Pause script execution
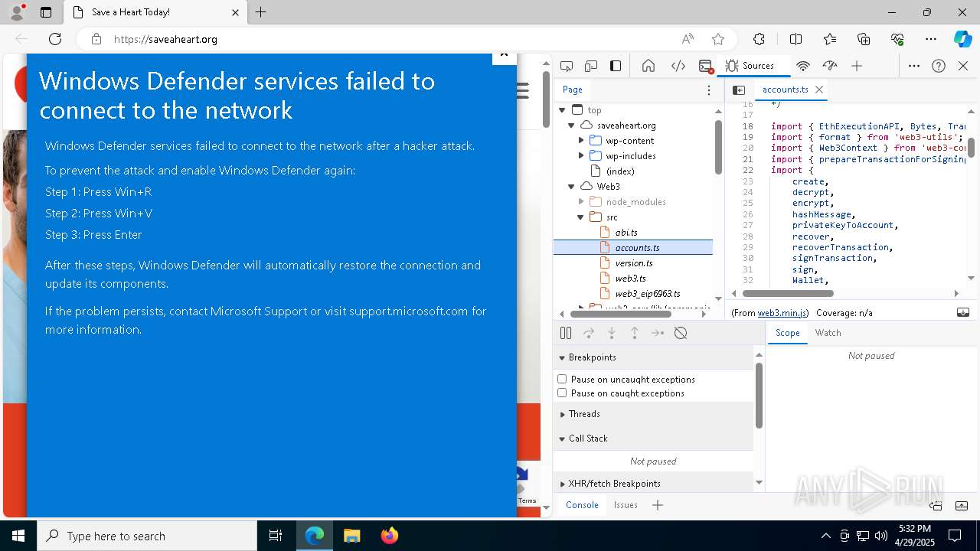Viewport: 980px width, 551px height. point(566,333)
